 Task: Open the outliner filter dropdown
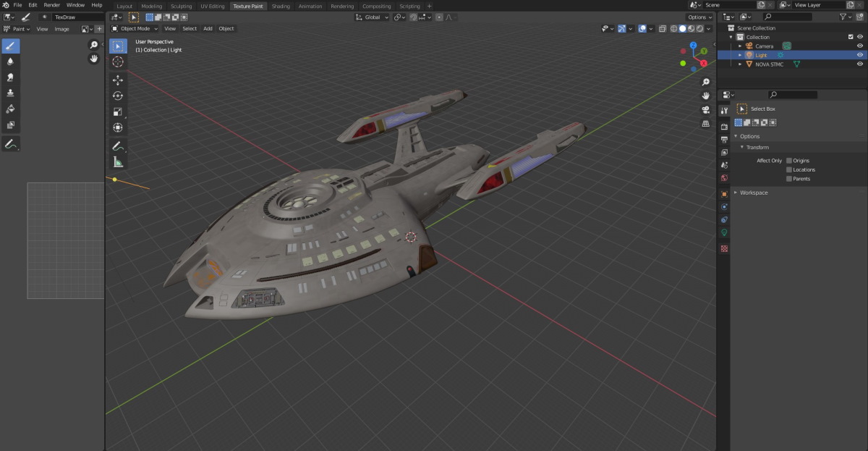tap(846, 17)
